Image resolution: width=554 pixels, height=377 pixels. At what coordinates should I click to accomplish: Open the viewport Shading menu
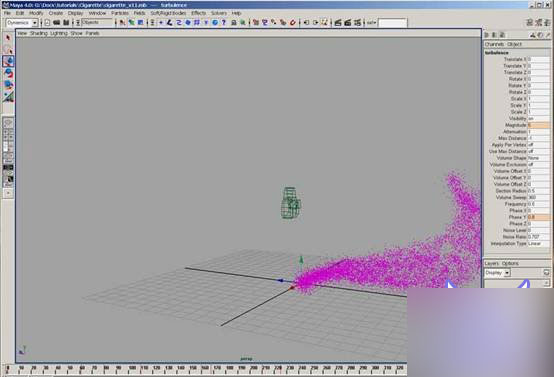39,33
